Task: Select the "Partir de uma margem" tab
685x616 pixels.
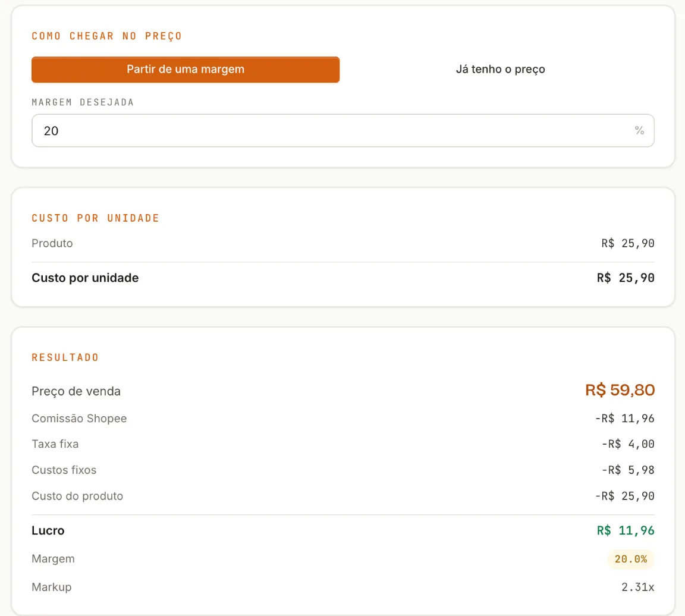Action: pyautogui.click(x=186, y=70)
